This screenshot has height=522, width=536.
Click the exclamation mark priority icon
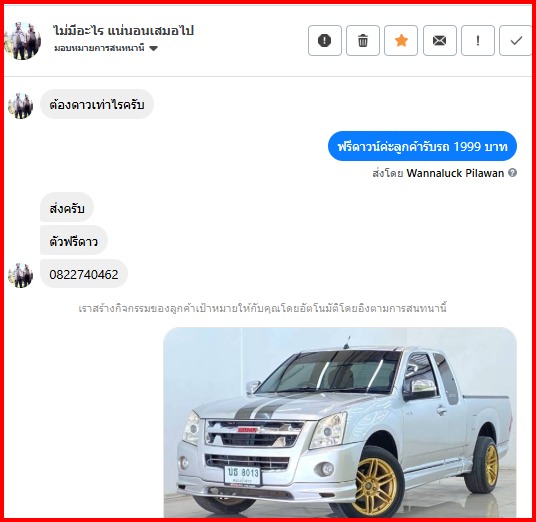[x=478, y=40]
